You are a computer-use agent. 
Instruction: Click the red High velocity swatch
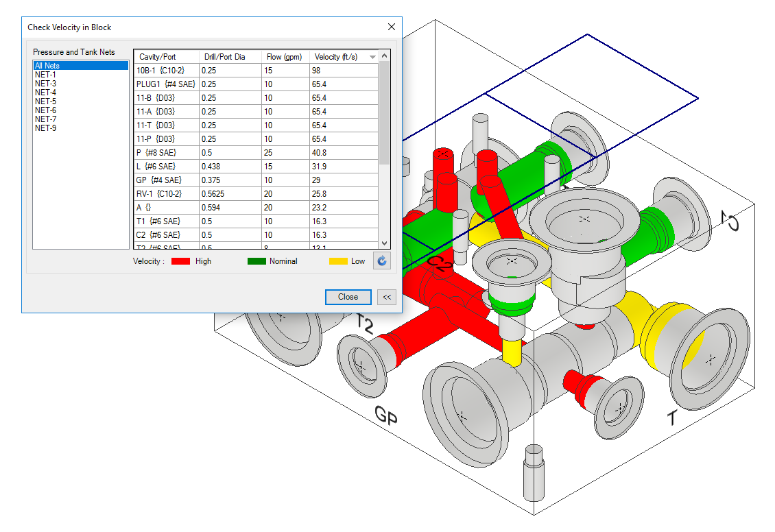click(181, 261)
